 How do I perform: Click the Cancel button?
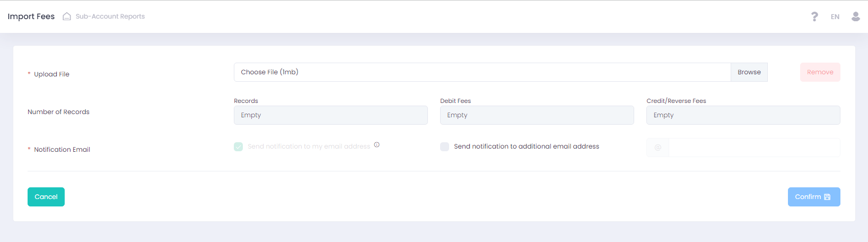[x=46, y=197]
